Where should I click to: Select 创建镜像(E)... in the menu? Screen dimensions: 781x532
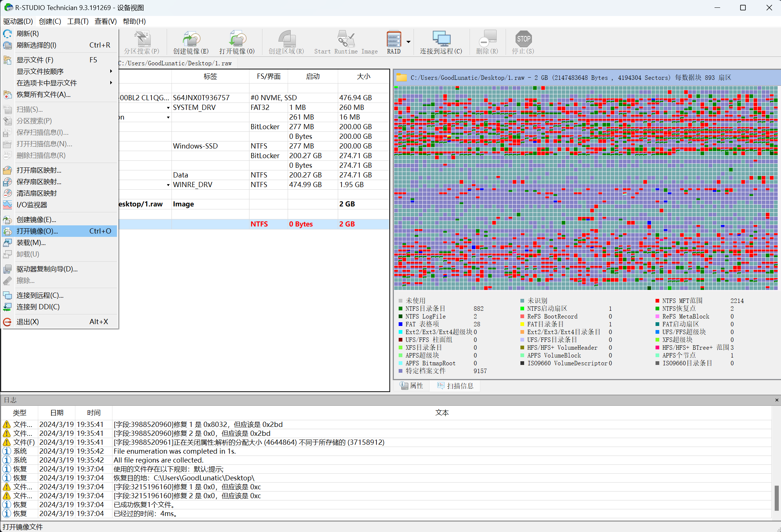tap(59, 219)
